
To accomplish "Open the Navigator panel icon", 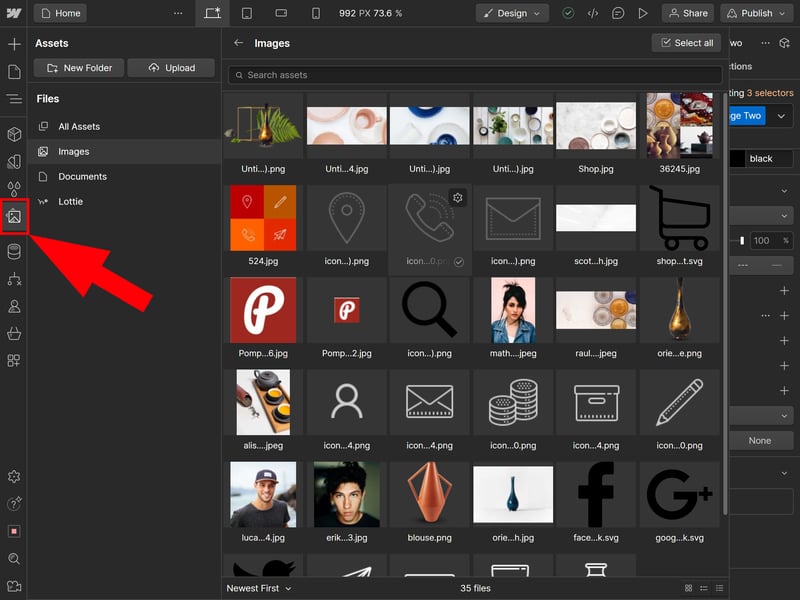I will (x=14, y=99).
